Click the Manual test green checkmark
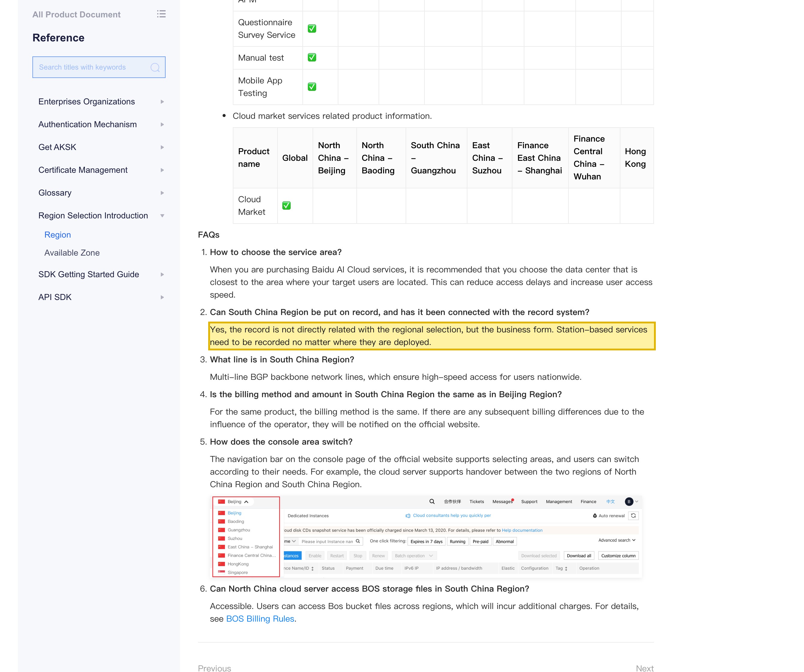Viewport: 804px width, 672px height. [312, 57]
